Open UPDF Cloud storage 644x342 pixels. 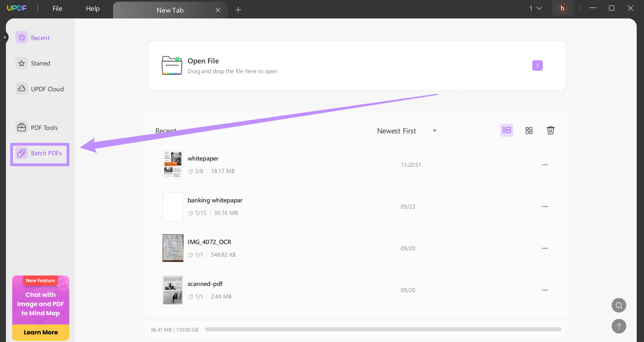[47, 89]
